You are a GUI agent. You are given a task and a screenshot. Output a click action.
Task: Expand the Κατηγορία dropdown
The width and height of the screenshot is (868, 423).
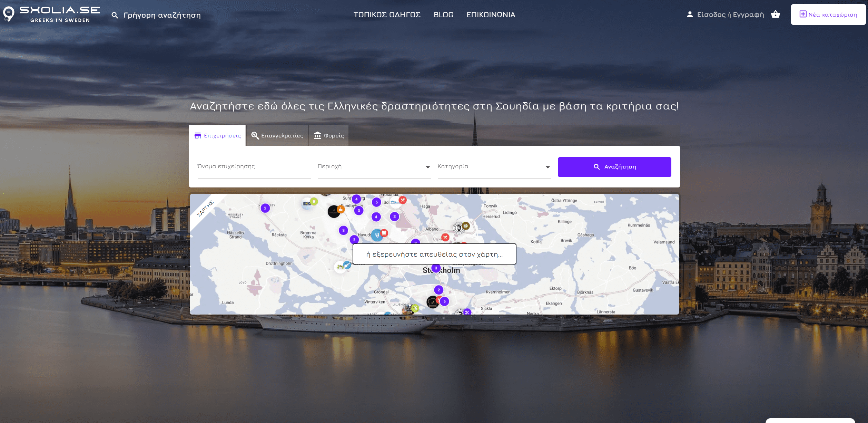tap(494, 167)
